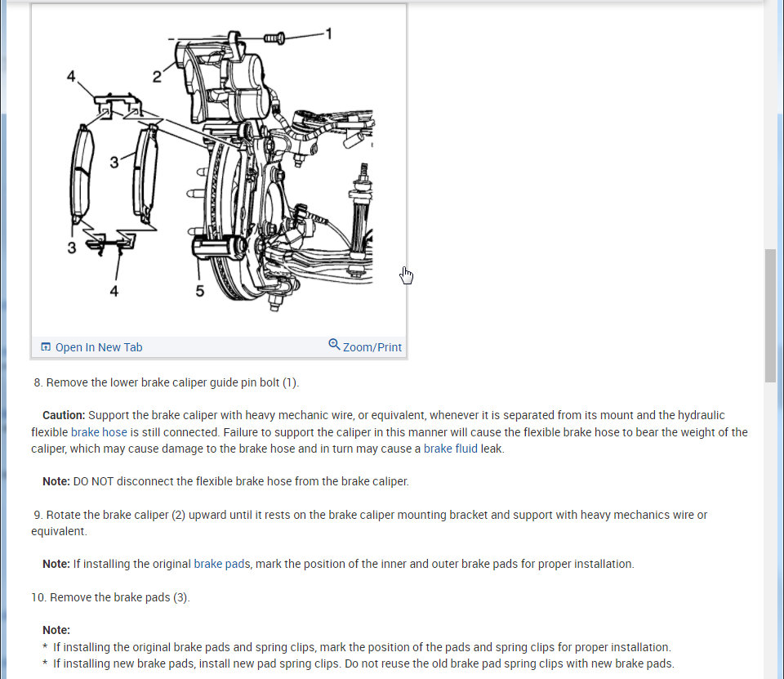Image resolution: width=784 pixels, height=679 pixels.
Task: Follow the 'brake fluid' hyperlink
Action: tap(451, 449)
